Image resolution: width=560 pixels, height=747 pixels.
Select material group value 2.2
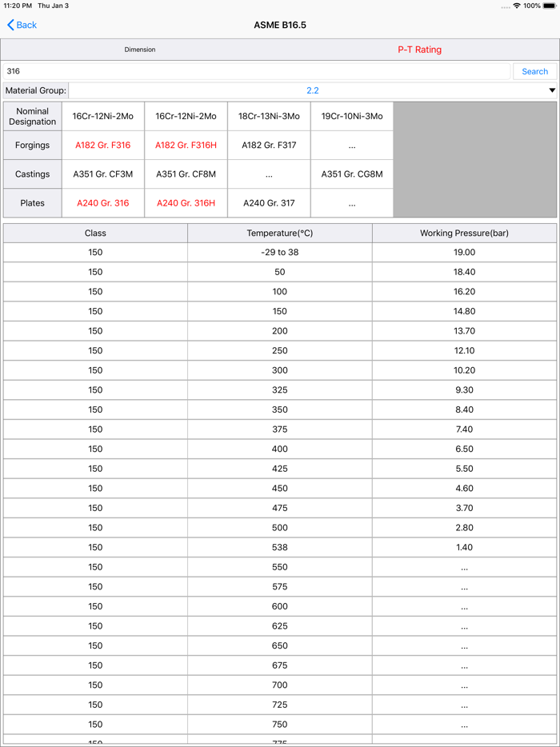pyautogui.click(x=312, y=90)
